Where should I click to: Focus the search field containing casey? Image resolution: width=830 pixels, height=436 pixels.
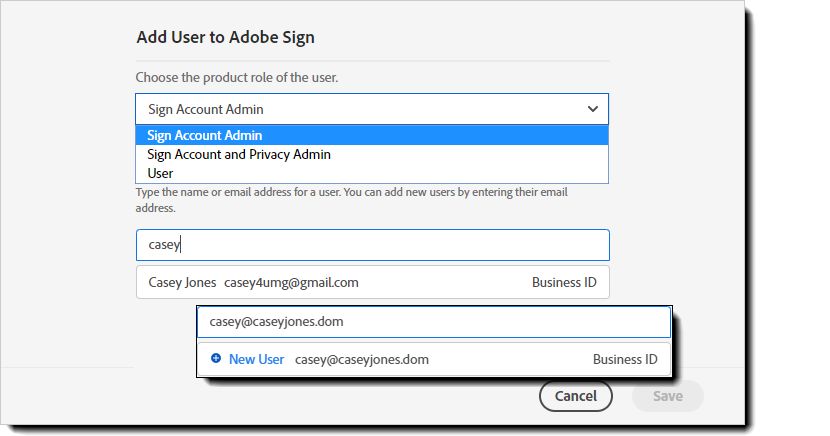click(x=372, y=245)
